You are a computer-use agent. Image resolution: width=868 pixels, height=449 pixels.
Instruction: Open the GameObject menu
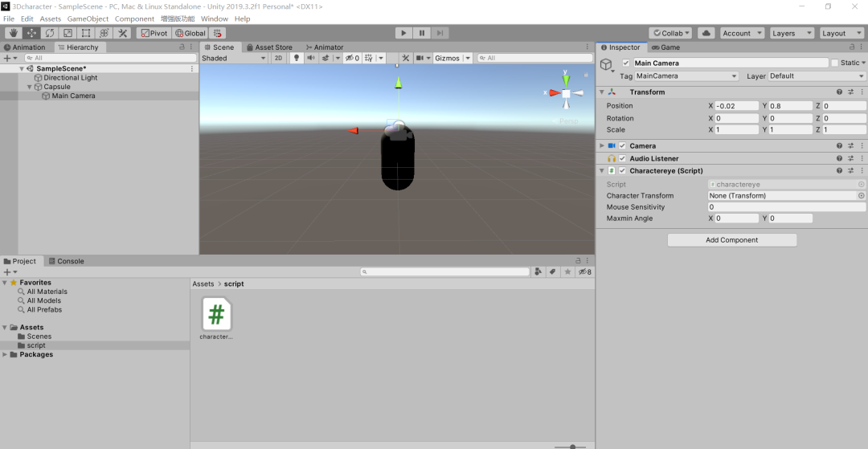(88, 18)
